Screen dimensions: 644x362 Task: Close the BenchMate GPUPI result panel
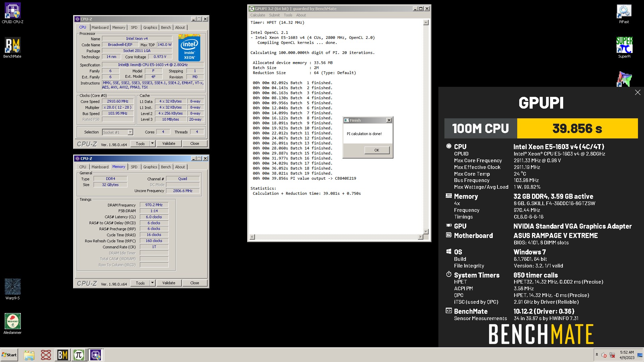pos(637,93)
